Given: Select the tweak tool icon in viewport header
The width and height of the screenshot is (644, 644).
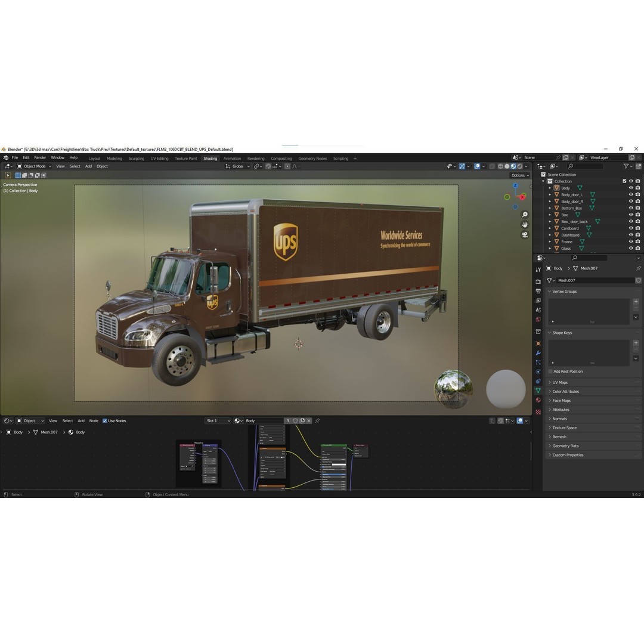Looking at the screenshot, I should [8, 175].
